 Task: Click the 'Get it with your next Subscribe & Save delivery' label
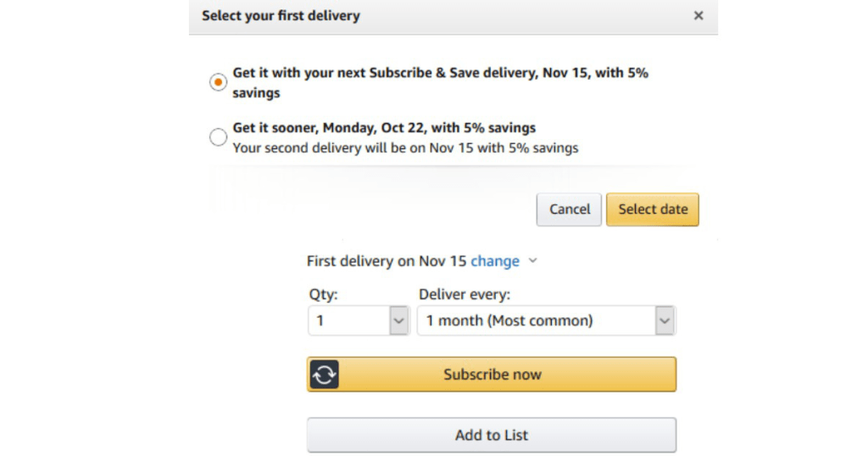(440, 82)
